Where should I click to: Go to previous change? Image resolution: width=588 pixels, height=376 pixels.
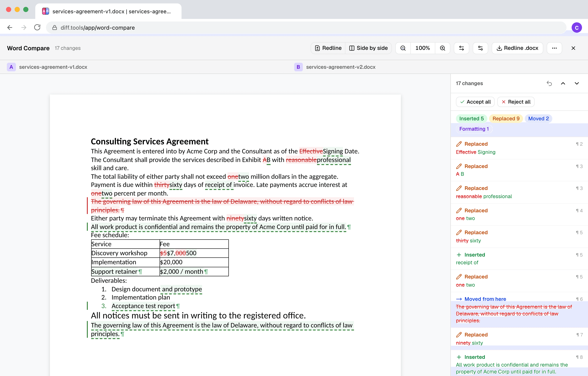563,84
